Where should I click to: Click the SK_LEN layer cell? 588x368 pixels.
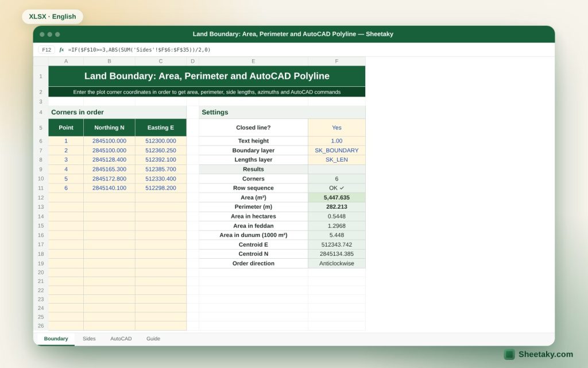pos(336,160)
